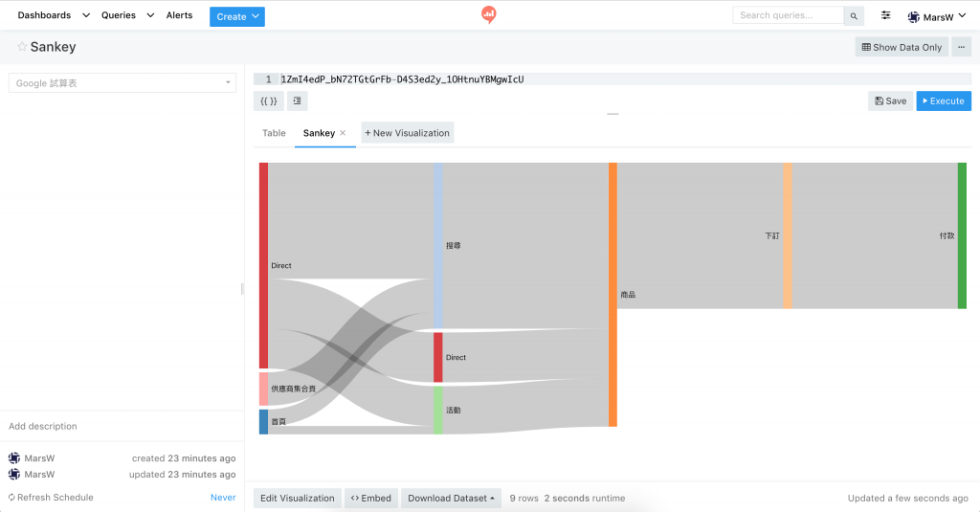Click the Never refresh schedule link
This screenshot has width=980, height=512.
click(223, 498)
